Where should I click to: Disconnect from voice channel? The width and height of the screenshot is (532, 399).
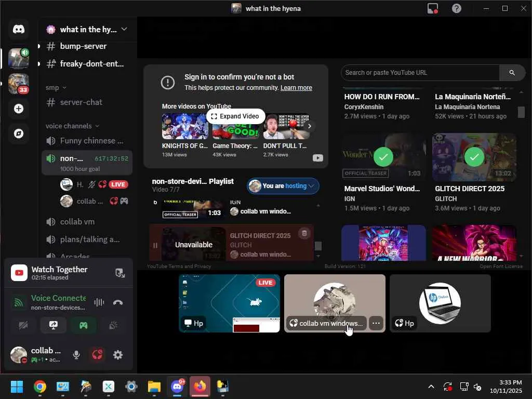(x=118, y=302)
